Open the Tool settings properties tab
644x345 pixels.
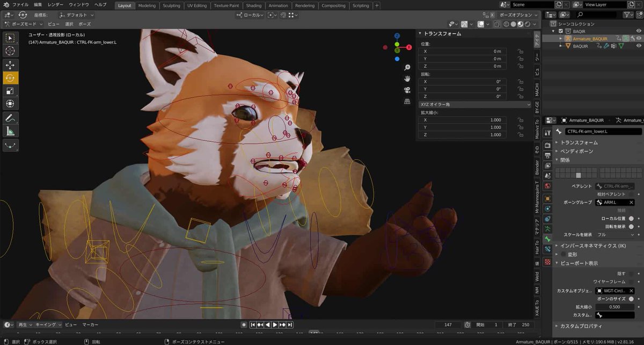(547, 132)
